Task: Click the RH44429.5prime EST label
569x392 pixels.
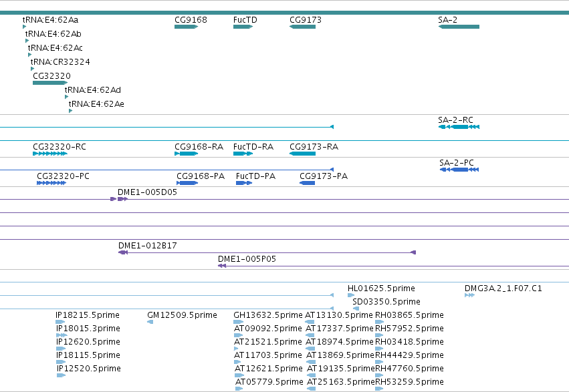Action: pyautogui.click(x=409, y=355)
